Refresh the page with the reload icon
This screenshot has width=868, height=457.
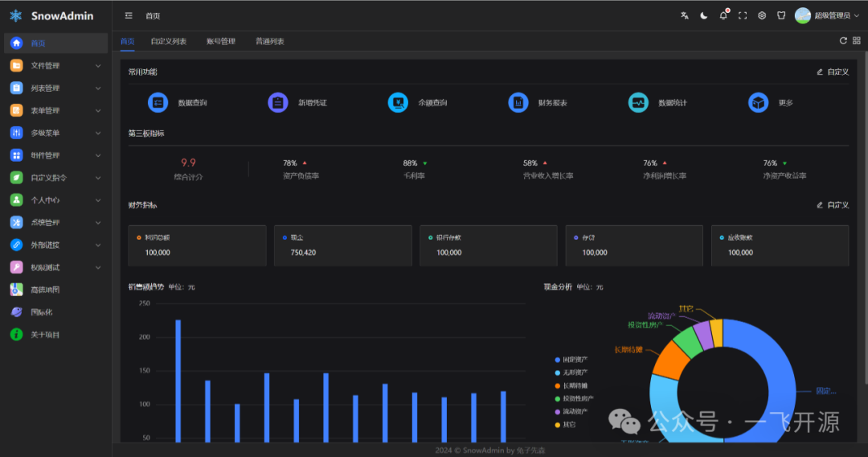point(843,41)
